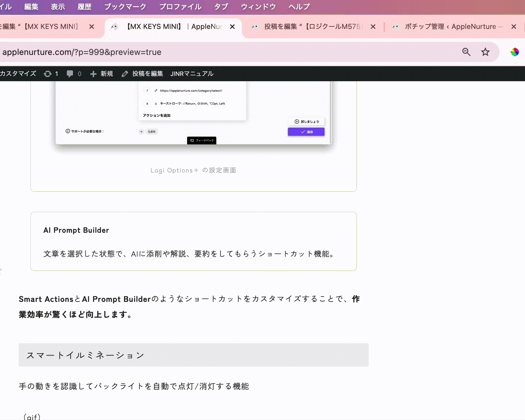Click the pencil icon next to 投稿を編集

(x=125, y=74)
